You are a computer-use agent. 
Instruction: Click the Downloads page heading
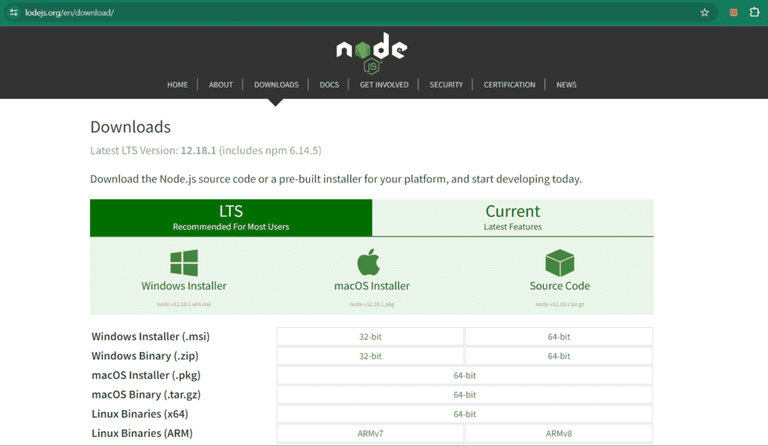[x=130, y=127]
